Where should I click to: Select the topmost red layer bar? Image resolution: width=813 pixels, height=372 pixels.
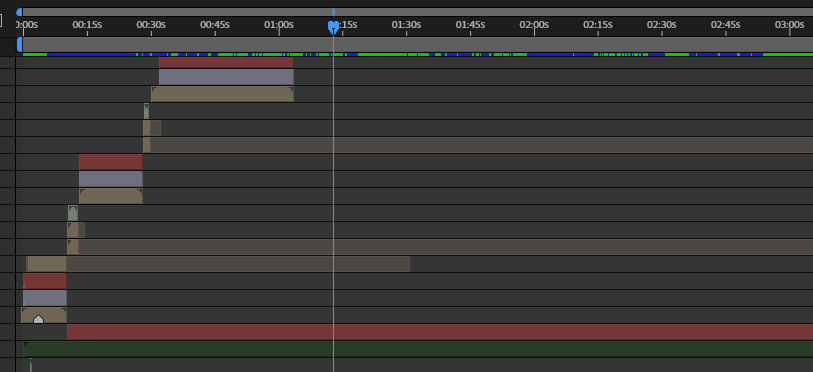[226, 62]
